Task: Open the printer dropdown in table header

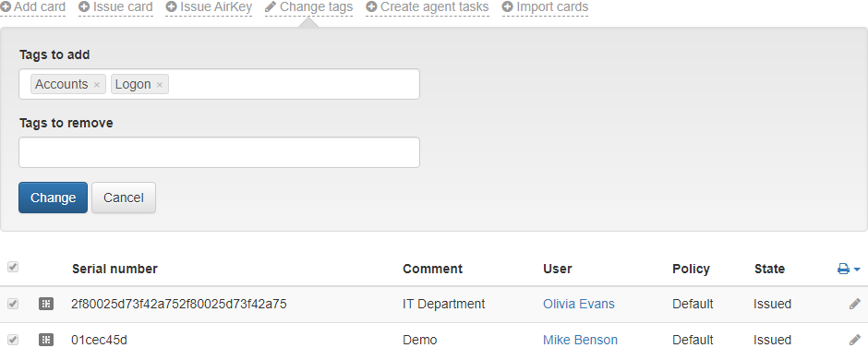Action: [x=849, y=269]
